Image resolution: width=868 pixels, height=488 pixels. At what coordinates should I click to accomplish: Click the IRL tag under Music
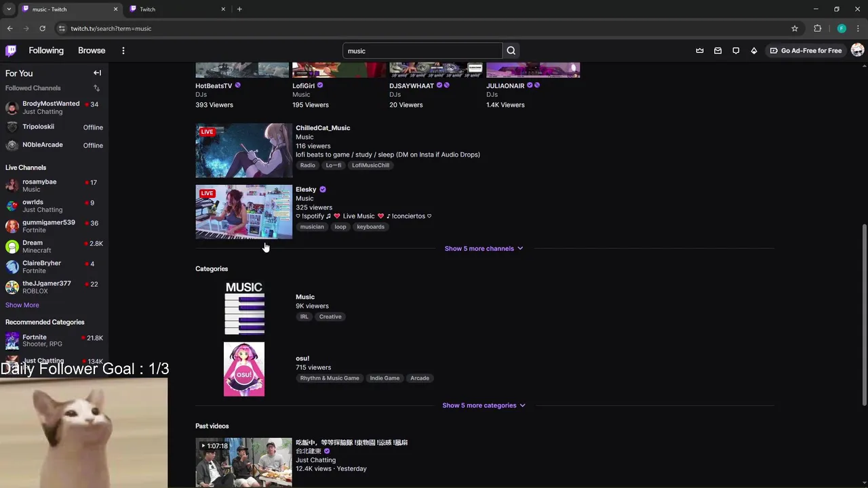(x=304, y=317)
